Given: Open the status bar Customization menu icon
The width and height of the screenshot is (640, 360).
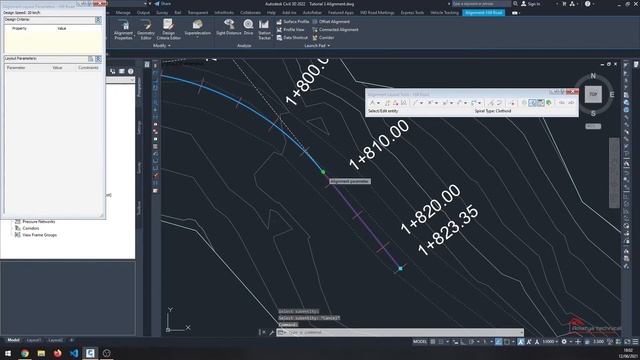Looking at the screenshot, I should tap(635, 342).
